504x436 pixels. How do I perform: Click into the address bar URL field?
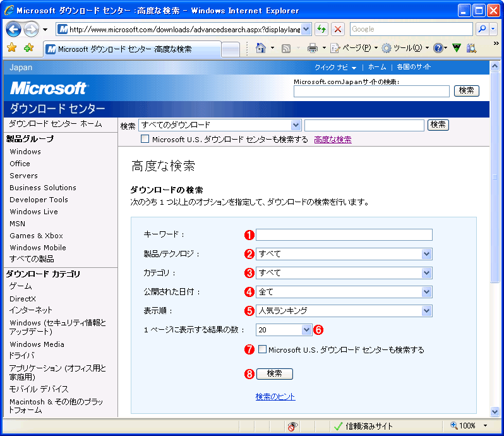[184, 30]
